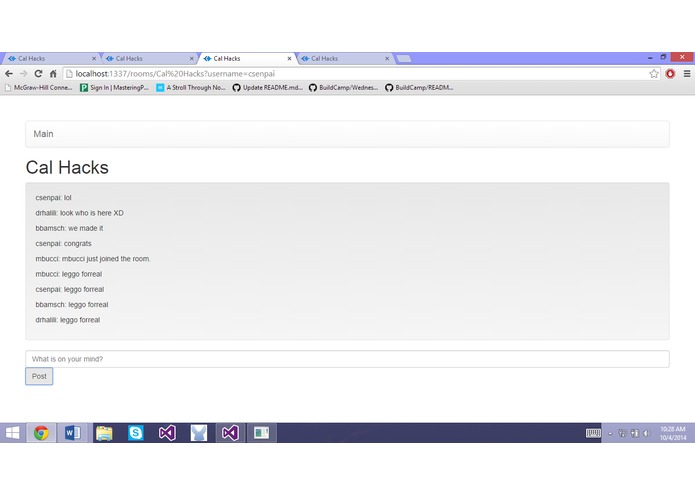695x494 pixels.
Task: Select the message 'bbamsch: leggo forreal'
Action: click(72, 305)
